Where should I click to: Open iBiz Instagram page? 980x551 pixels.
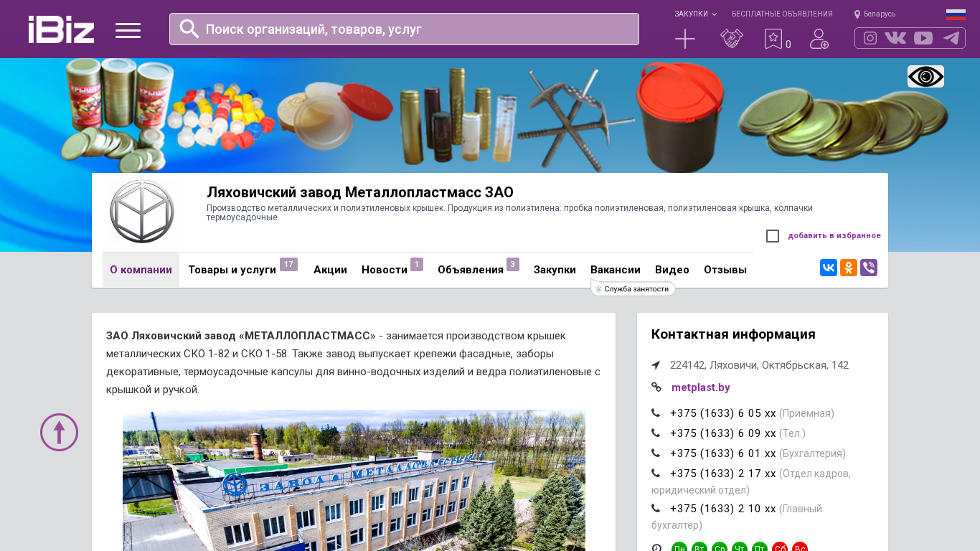(870, 38)
